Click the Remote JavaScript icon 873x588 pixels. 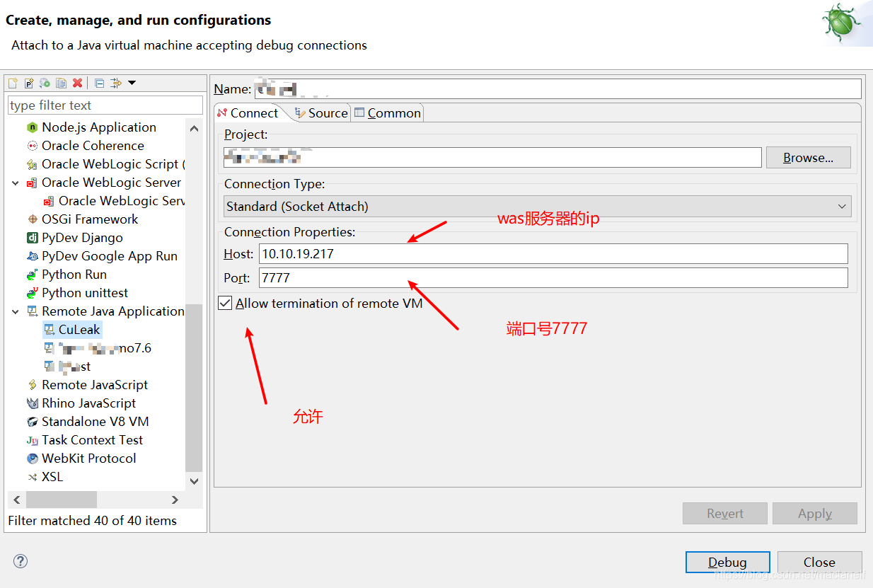point(32,385)
